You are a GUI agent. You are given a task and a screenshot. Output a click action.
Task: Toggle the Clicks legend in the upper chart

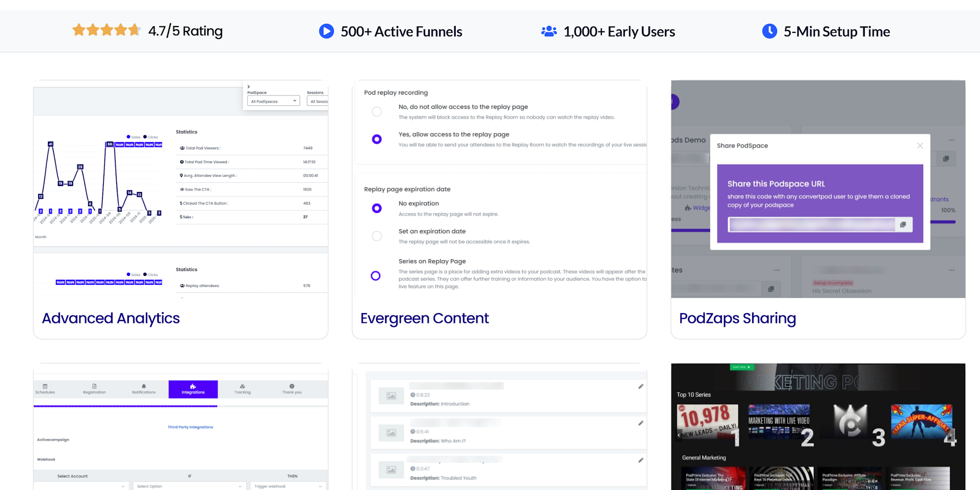150,137
